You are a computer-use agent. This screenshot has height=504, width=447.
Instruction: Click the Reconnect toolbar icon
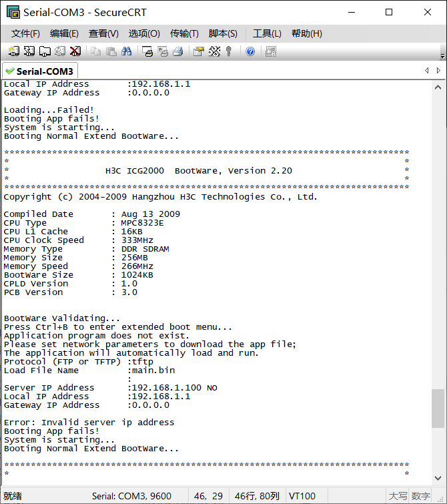60,51
